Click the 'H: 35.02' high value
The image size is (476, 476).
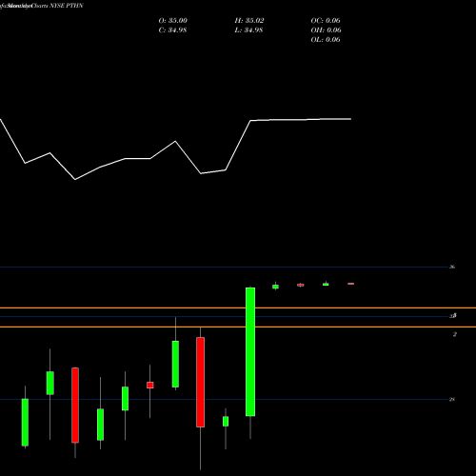point(249,21)
